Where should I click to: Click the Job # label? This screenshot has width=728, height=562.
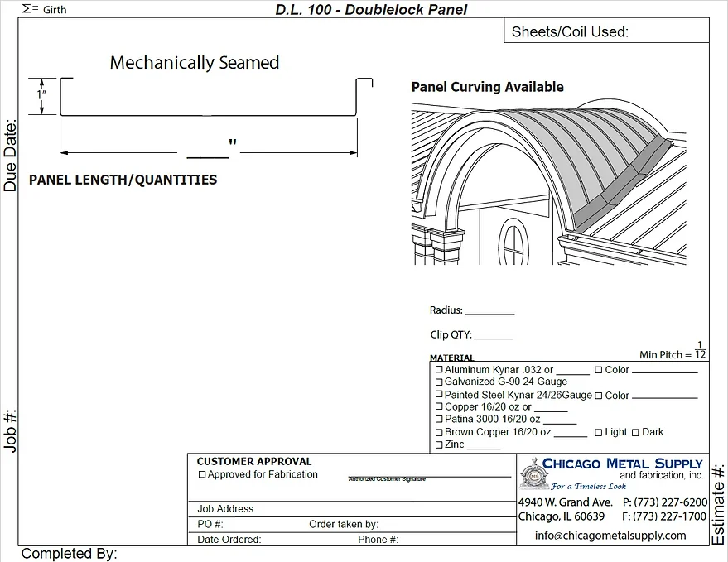pyautogui.click(x=10, y=430)
